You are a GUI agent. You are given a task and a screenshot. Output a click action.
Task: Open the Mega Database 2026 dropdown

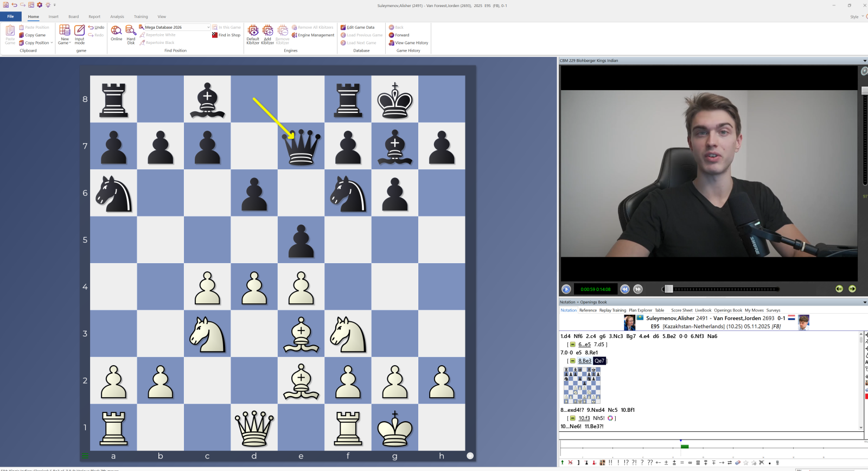point(208,27)
